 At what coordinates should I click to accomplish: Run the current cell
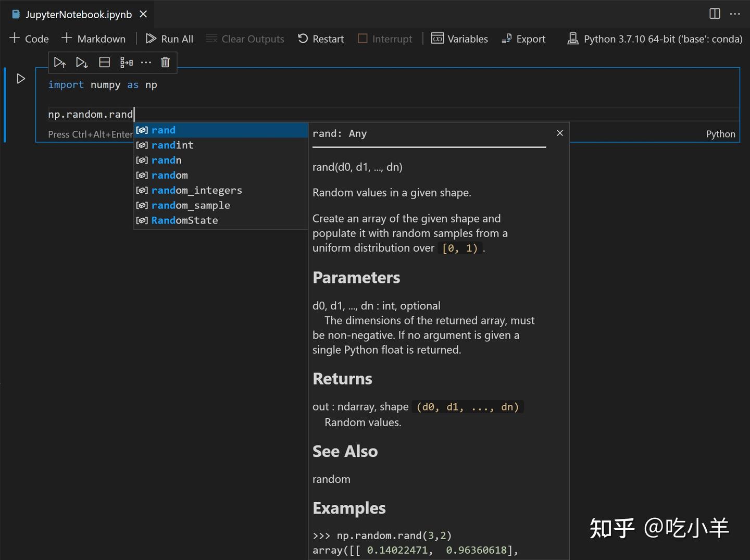(x=21, y=79)
